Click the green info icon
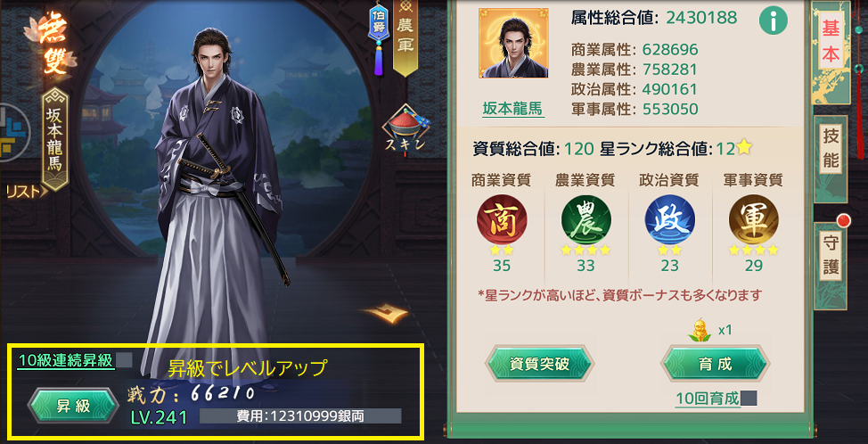The height and width of the screenshot is (444, 868). (774, 21)
